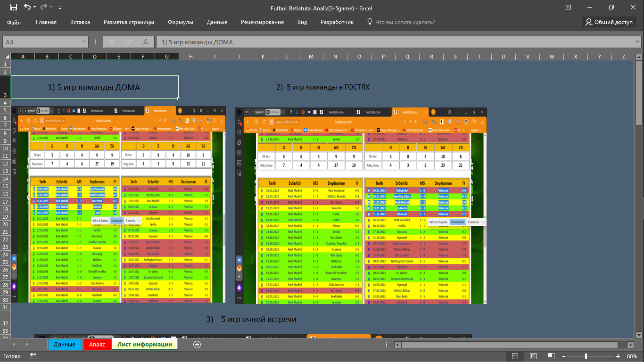Click the Cancel (X) formula icon
Image resolution: width=644 pixels, height=362 pixels.
coord(112,42)
